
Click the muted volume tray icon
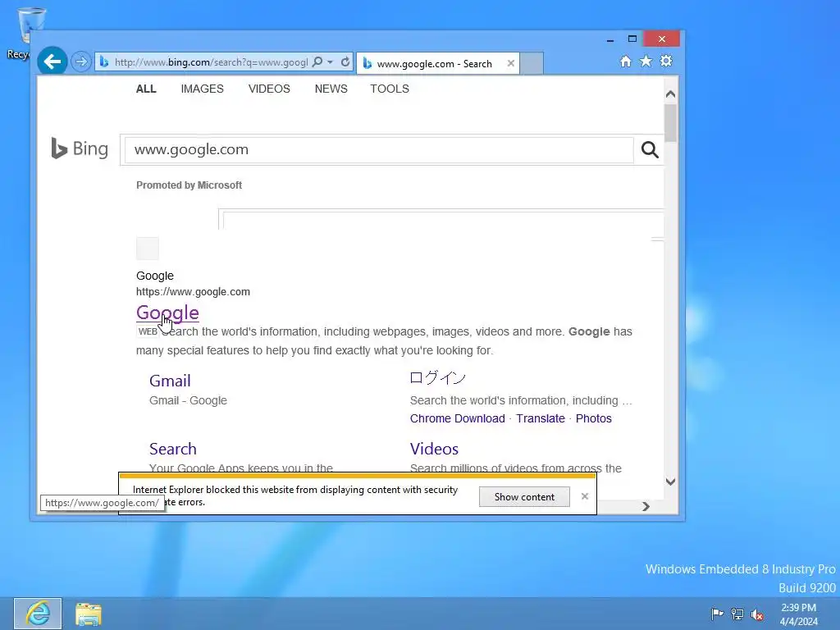pyautogui.click(x=757, y=614)
